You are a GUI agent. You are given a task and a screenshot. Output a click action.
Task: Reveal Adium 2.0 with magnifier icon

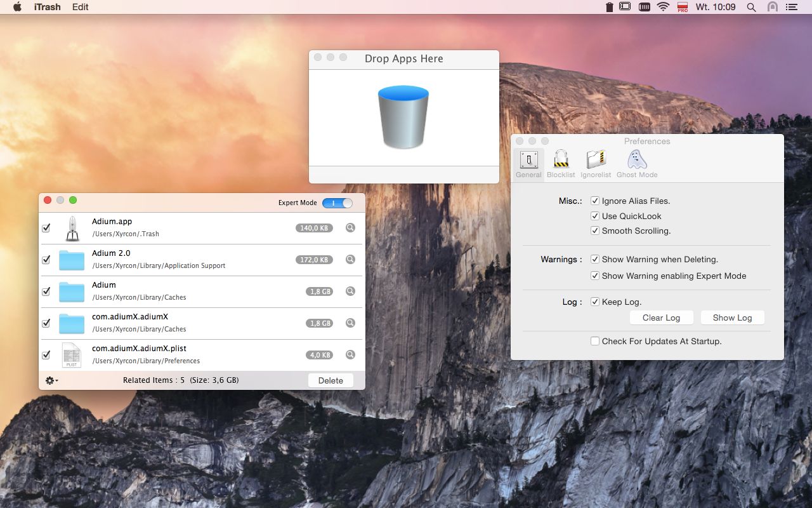[x=350, y=260]
